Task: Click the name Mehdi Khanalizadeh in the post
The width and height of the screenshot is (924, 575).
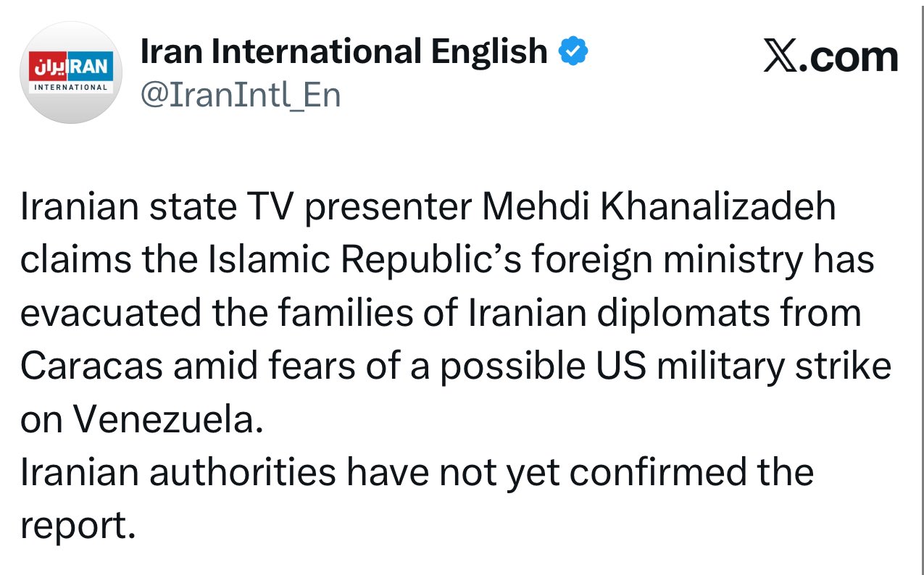Action: 658,207
